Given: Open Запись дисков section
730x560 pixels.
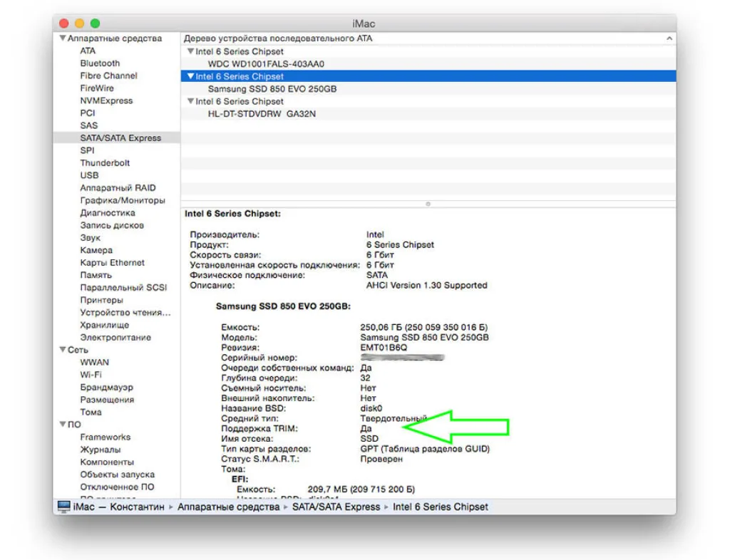Looking at the screenshot, I should click(x=112, y=226).
